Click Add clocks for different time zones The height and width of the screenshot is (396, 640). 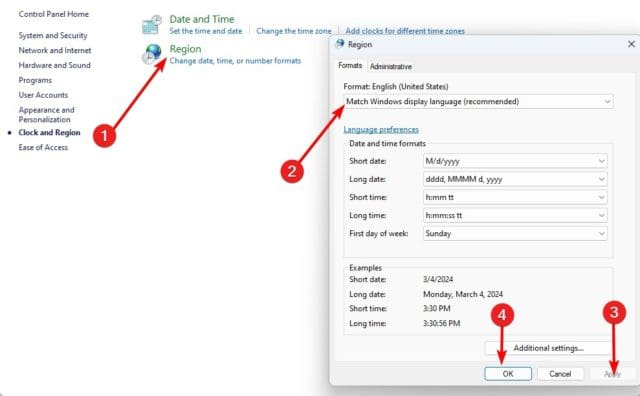(x=405, y=31)
